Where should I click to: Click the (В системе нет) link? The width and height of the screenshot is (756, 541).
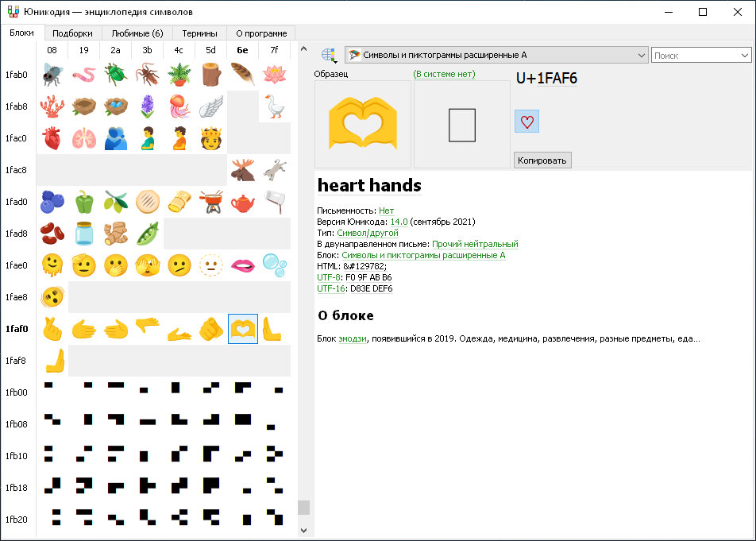(x=444, y=74)
